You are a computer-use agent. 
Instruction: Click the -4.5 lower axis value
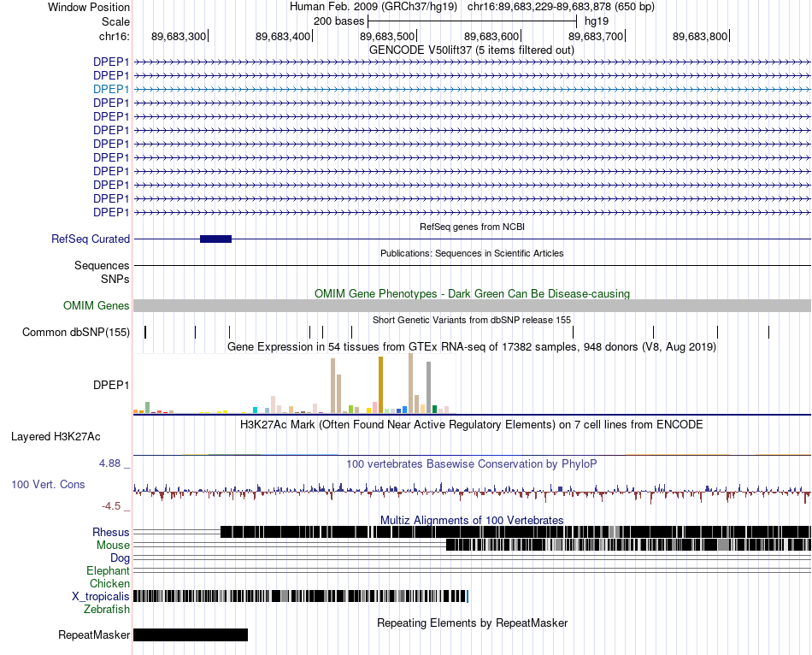(111, 505)
